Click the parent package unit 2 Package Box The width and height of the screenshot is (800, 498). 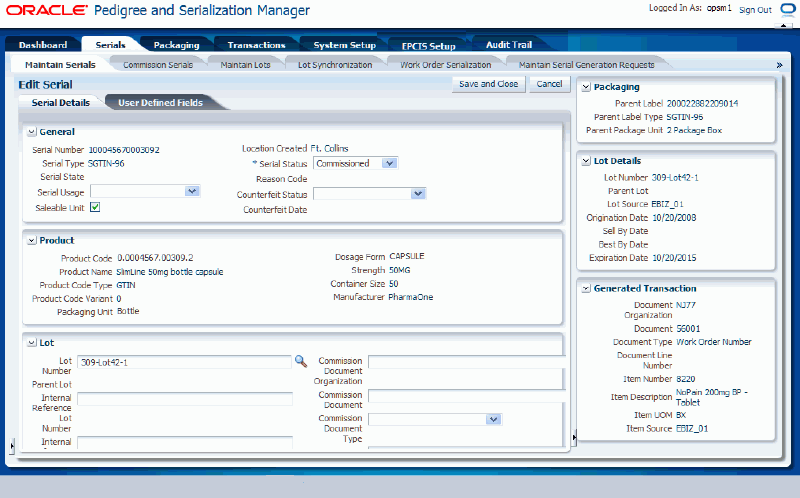pos(694,130)
